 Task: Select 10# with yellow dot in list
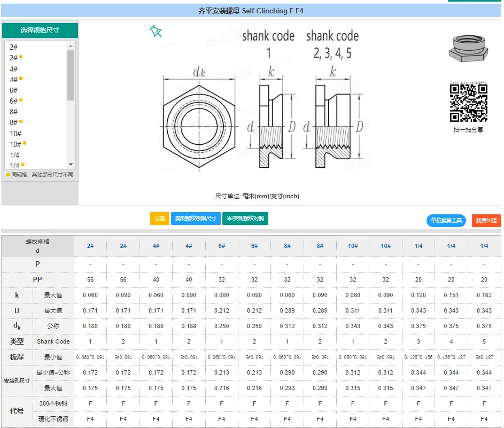click(x=15, y=144)
